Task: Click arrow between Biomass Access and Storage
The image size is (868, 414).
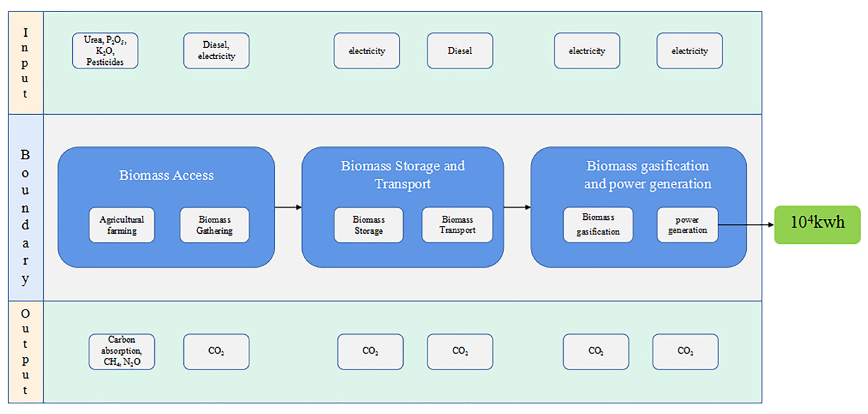Action: pyautogui.click(x=288, y=207)
